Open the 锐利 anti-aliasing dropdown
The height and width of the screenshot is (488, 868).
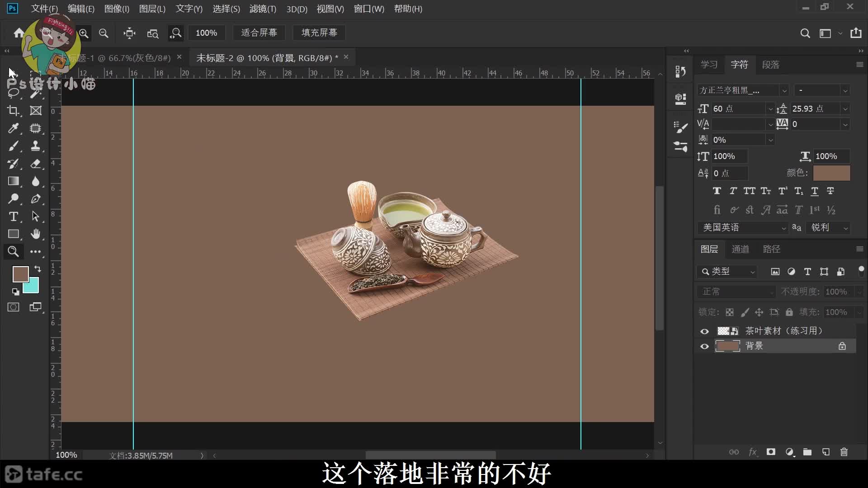tap(828, 228)
